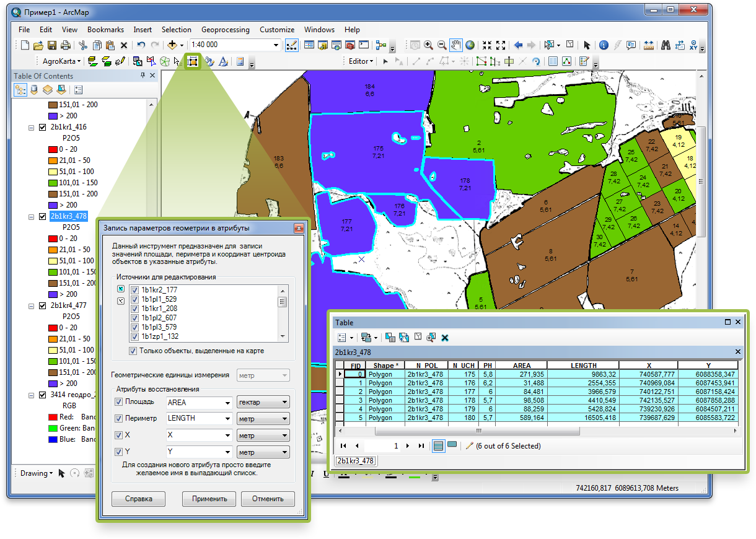The height and width of the screenshot is (539, 756).
Task: Select the 2b1kr3_478 tab at Table bottom
Action: 356,461
